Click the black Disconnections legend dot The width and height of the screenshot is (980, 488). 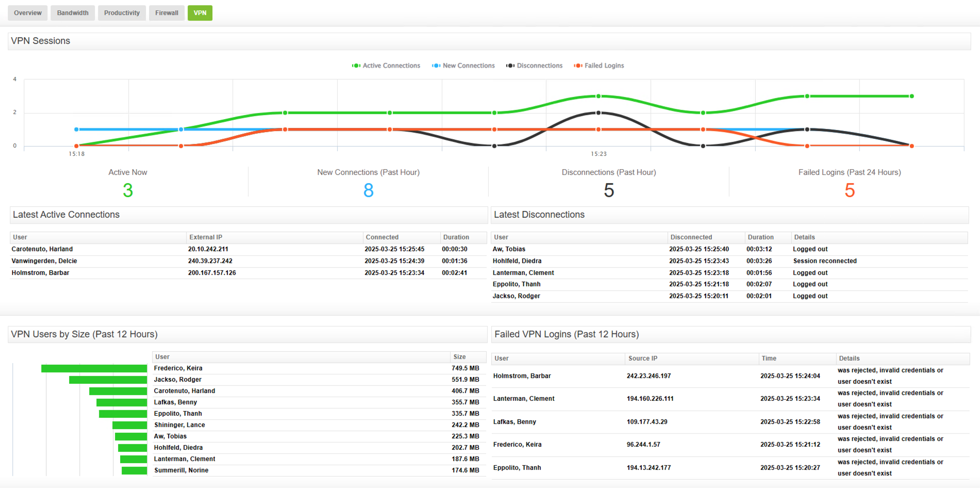510,66
